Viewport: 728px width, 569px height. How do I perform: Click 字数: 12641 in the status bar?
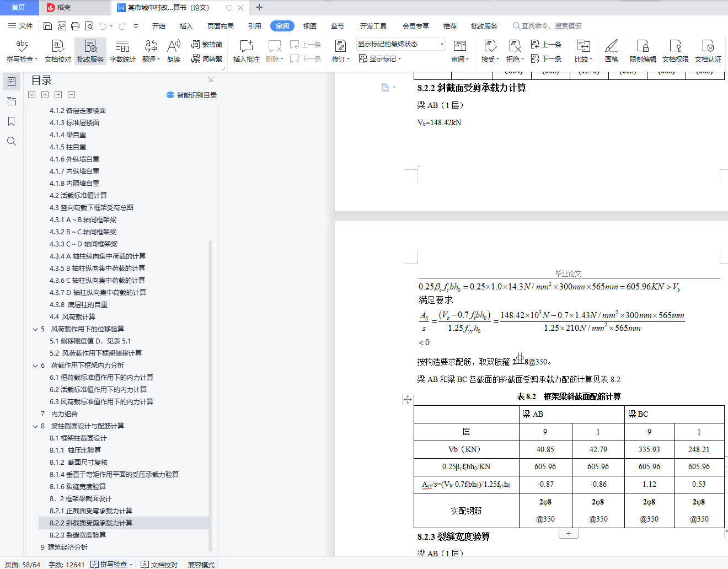(x=66, y=565)
